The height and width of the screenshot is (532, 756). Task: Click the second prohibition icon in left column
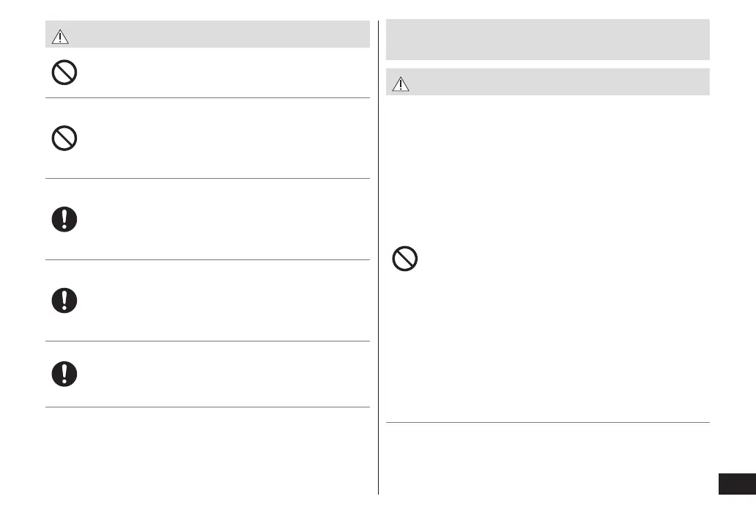point(64,138)
